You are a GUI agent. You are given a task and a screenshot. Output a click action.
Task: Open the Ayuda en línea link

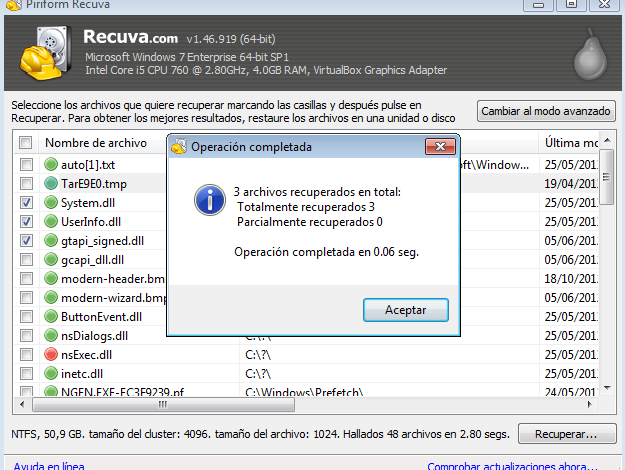point(49,466)
